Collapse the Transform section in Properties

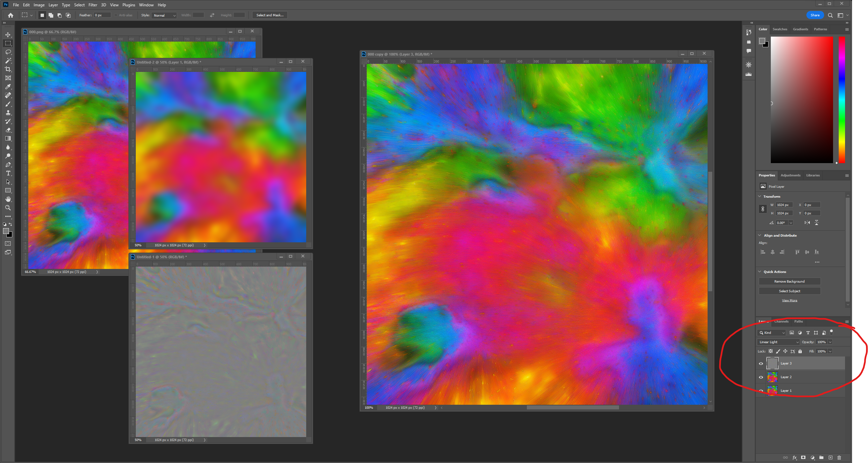pyautogui.click(x=759, y=196)
